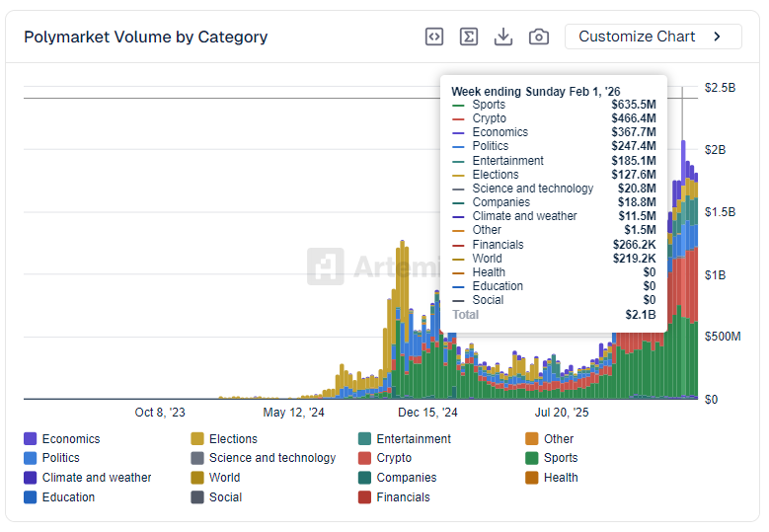Hide Science and technology series

(x=271, y=458)
